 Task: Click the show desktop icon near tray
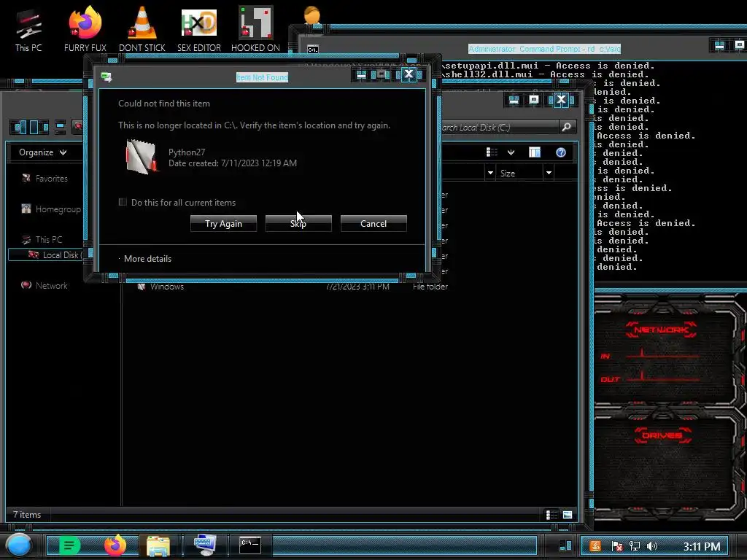pyautogui.click(x=565, y=545)
